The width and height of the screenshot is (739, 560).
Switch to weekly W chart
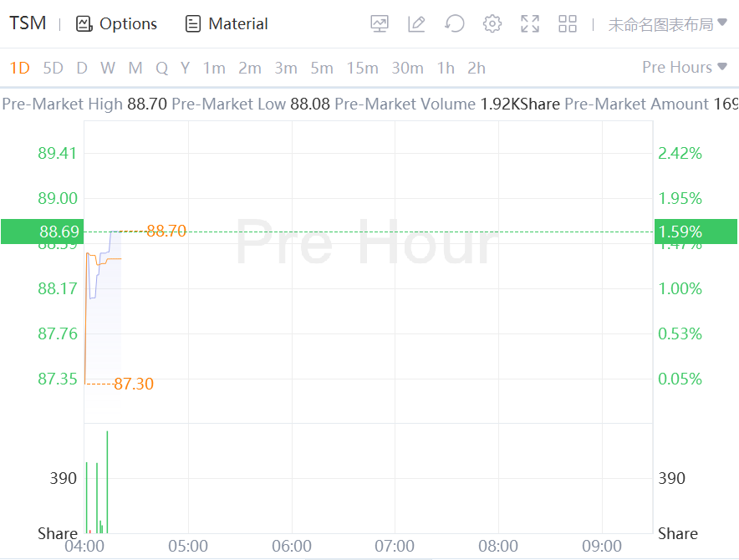click(108, 69)
